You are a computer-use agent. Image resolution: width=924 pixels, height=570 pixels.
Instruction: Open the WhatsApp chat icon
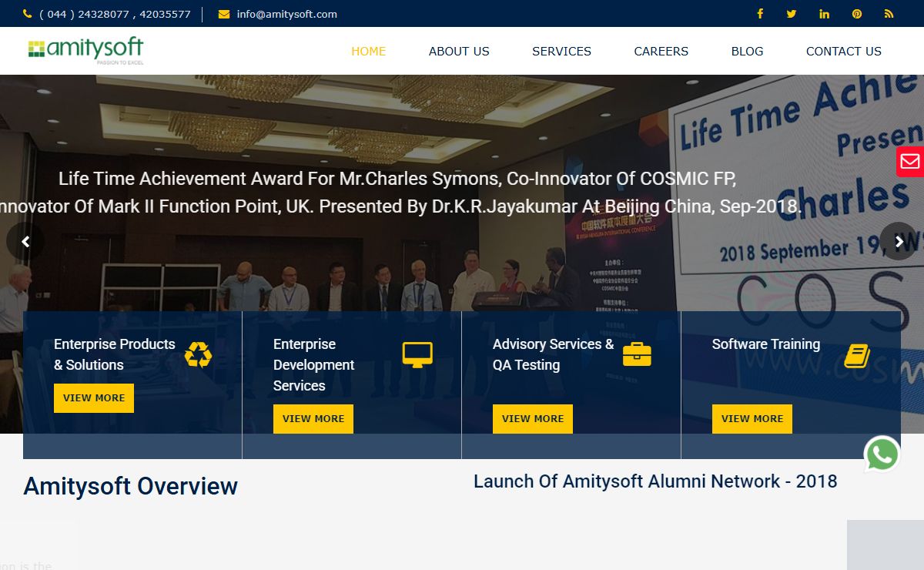[882, 454]
